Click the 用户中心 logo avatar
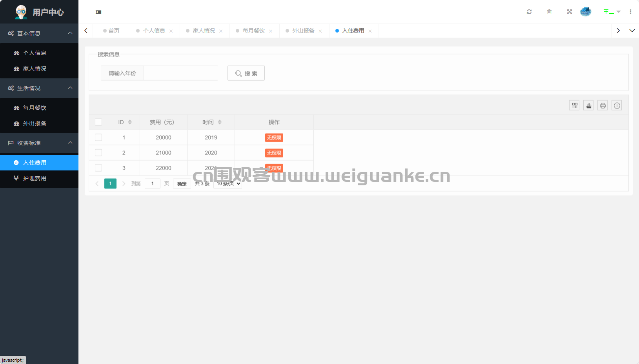Screen dimensions: 639x364 click(x=21, y=12)
